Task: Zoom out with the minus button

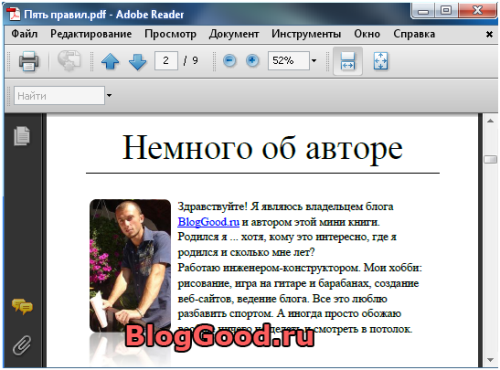Action: [229, 61]
